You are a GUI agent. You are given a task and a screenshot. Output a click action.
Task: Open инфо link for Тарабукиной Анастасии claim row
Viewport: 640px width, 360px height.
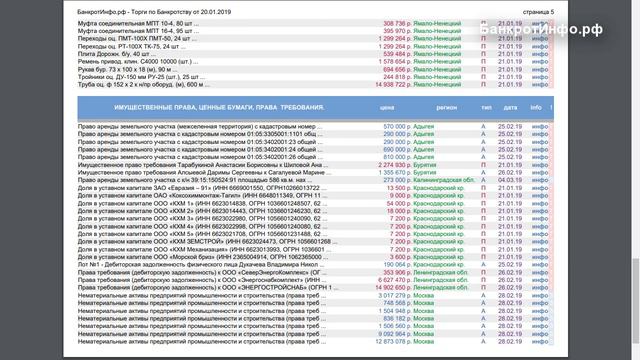540,165
